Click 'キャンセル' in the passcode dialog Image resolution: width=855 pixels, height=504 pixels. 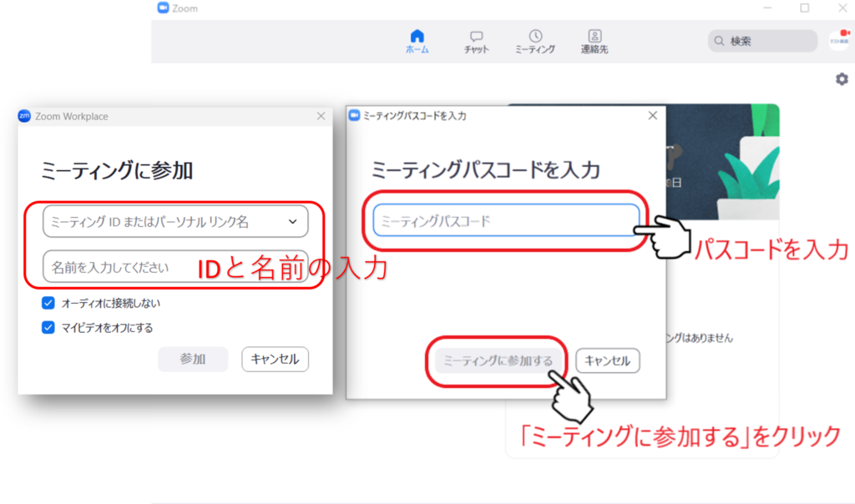pos(607,361)
